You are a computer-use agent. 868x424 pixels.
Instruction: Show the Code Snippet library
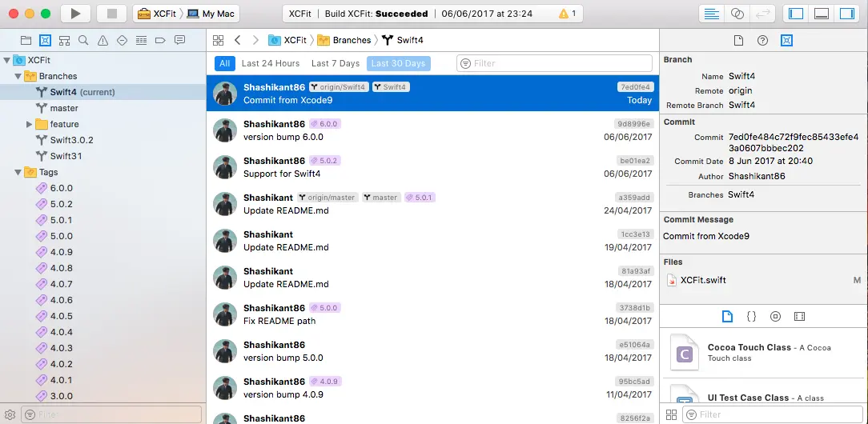click(x=751, y=317)
